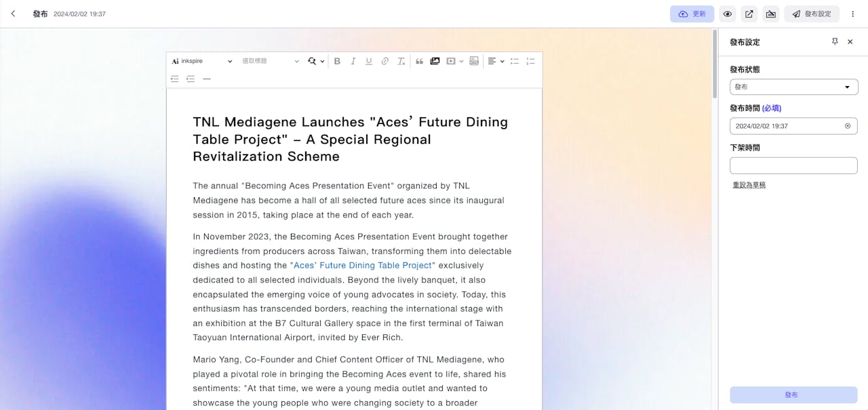Pin the 發布設定 panel
This screenshot has width=868, height=410.
tap(835, 42)
